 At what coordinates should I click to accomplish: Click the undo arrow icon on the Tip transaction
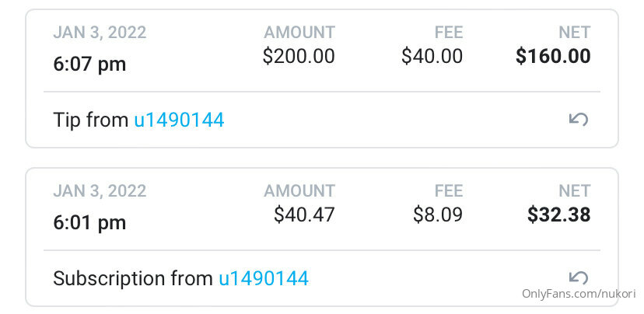[579, 120]
